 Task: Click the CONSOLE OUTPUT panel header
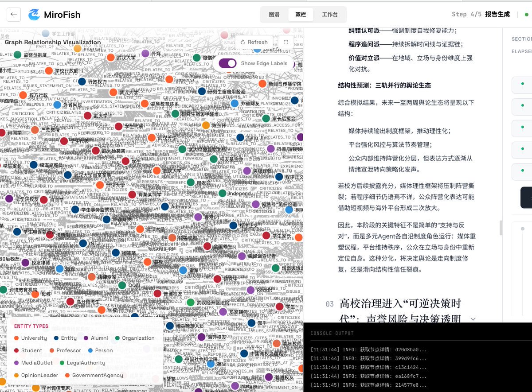[x=332, y=333]
